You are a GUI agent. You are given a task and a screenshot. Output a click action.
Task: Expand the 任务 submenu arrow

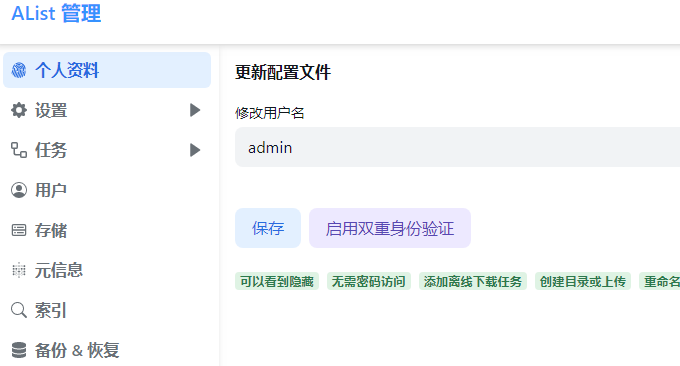pyautogui.click(x=195, y=150)
